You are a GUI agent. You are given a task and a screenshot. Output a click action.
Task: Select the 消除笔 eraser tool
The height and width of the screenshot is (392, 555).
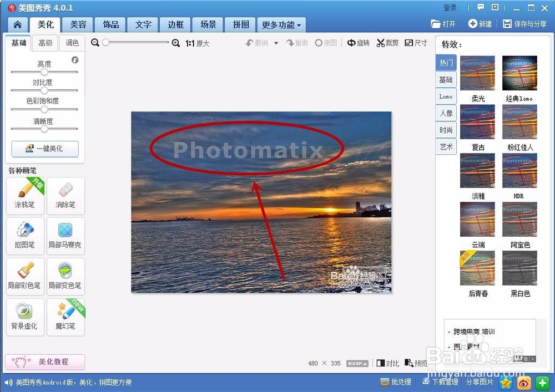point(65,196)
